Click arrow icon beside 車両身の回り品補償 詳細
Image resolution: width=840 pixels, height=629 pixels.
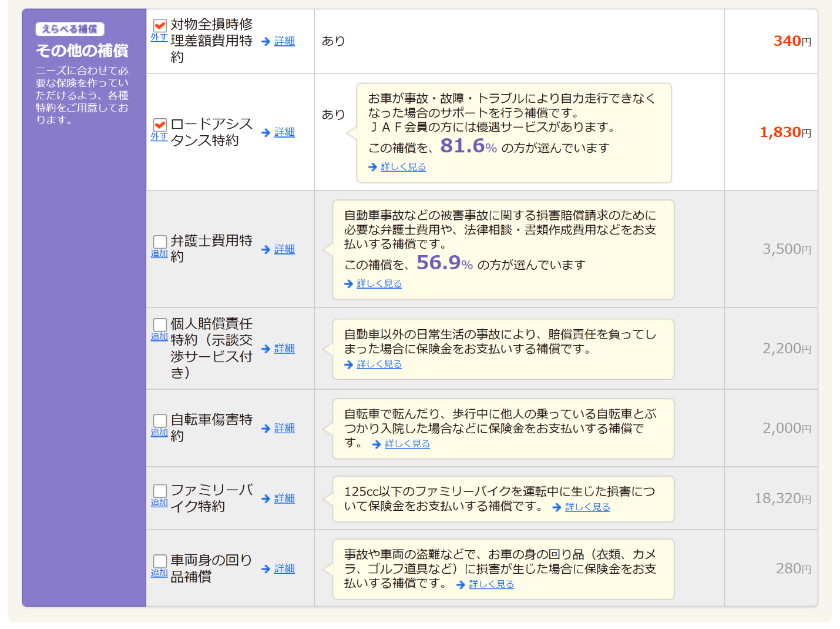pos(266,569)
